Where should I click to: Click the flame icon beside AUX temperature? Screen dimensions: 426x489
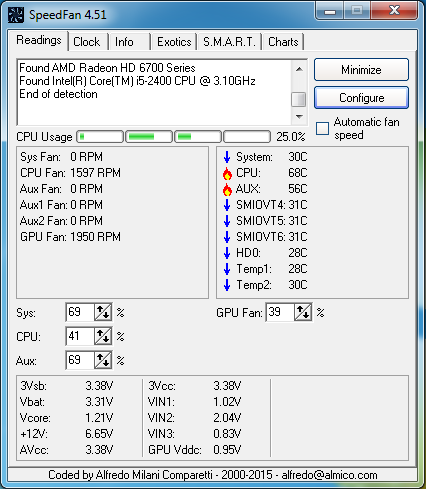point(227,189)
